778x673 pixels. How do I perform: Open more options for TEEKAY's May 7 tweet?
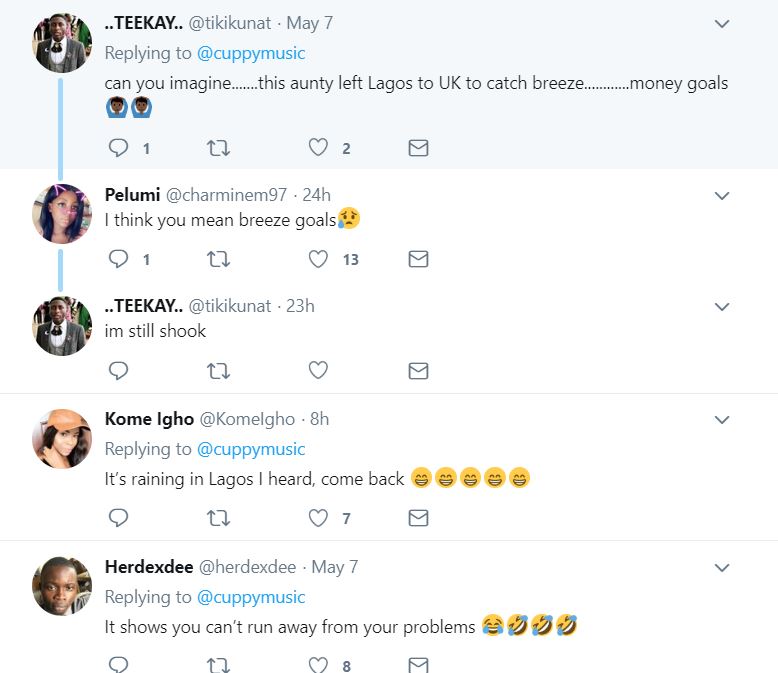pos(722,24)
